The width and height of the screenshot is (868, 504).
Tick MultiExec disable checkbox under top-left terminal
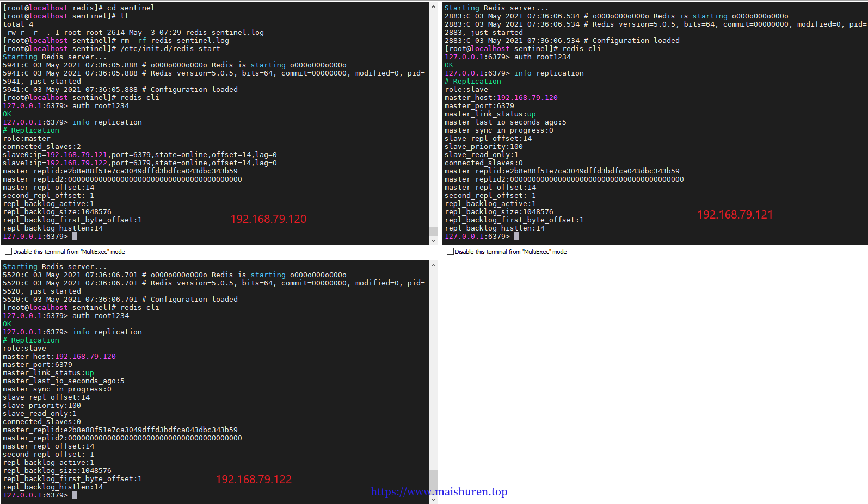[8, 252]
